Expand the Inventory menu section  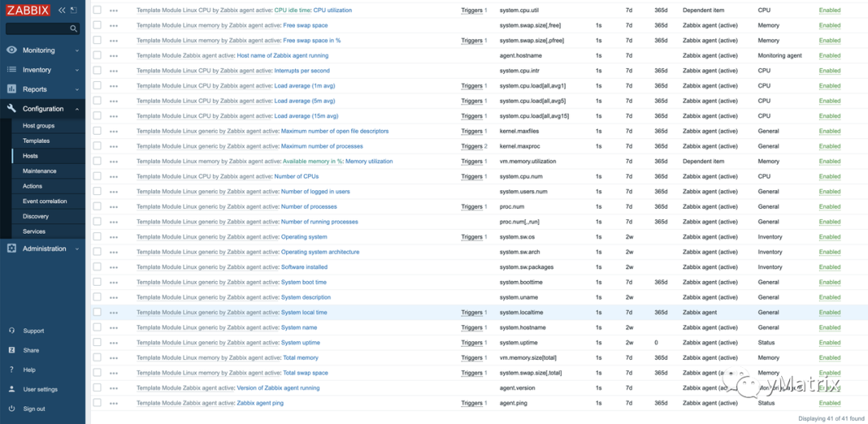pos(43,70)
